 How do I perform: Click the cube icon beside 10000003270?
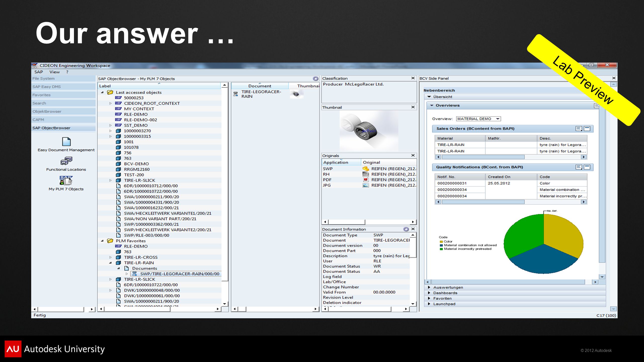pyautogui.click(x=118, y=131)
